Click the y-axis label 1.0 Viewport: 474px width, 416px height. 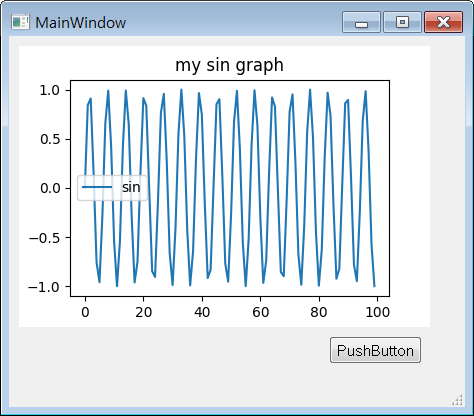tap(50, 90)
